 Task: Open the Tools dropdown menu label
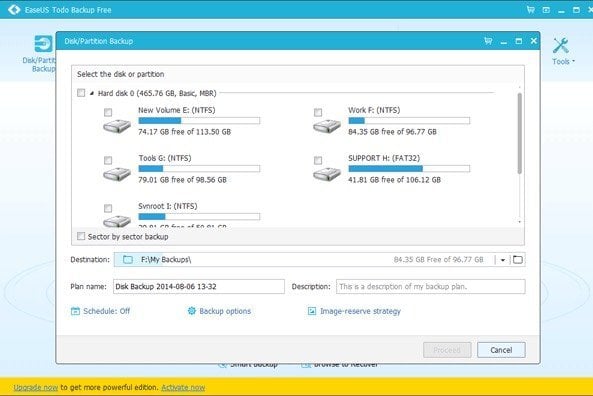click(x=563, y=61)
